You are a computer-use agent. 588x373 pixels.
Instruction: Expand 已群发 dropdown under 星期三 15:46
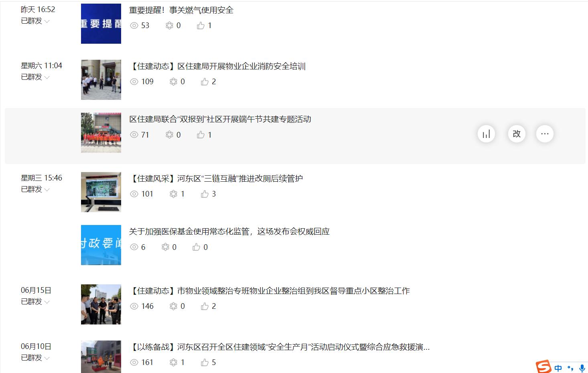[35, 189]
